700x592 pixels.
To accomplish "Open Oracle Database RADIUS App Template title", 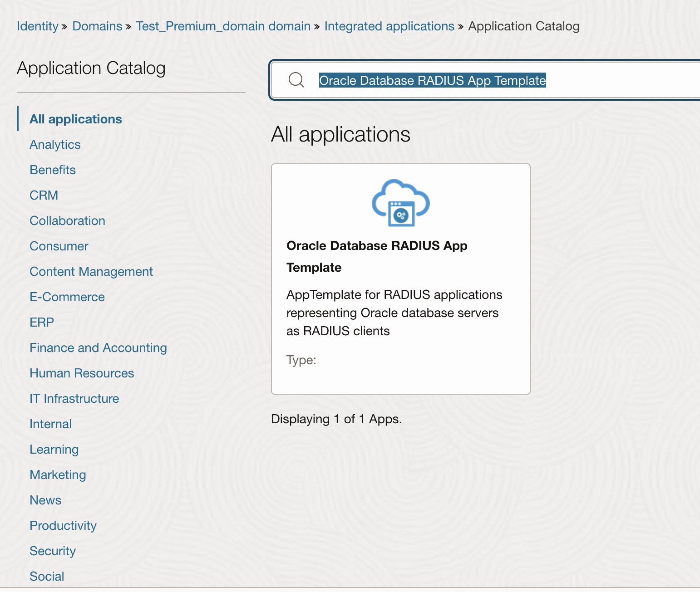I will (377, 256).
